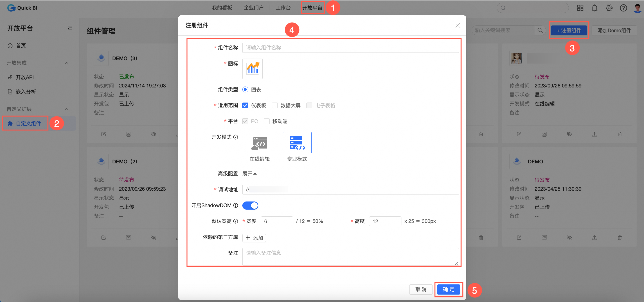Collapse the 自定义扩展 sidebar section

[x=67, y=109]
